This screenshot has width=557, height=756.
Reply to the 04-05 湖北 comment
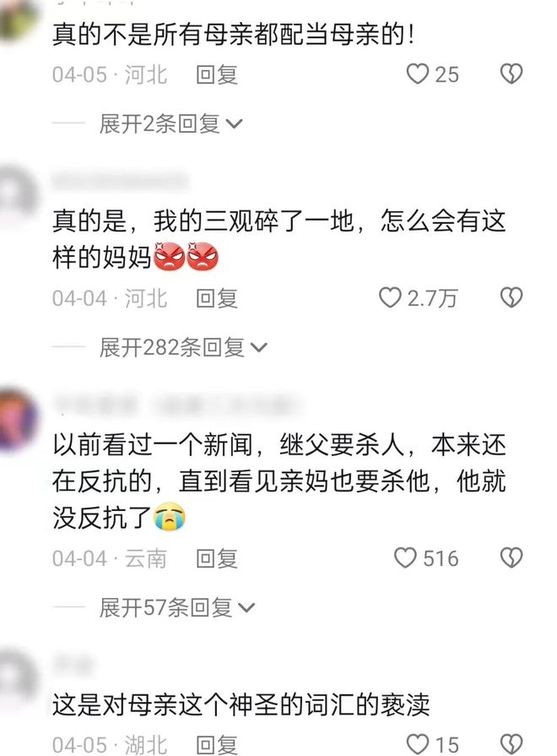[217, 744]
